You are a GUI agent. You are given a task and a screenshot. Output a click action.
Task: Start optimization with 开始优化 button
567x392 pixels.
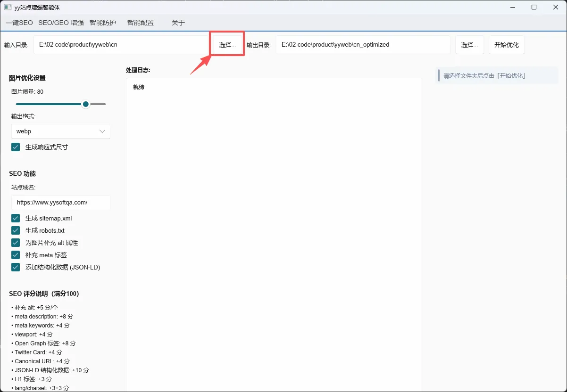507,45
